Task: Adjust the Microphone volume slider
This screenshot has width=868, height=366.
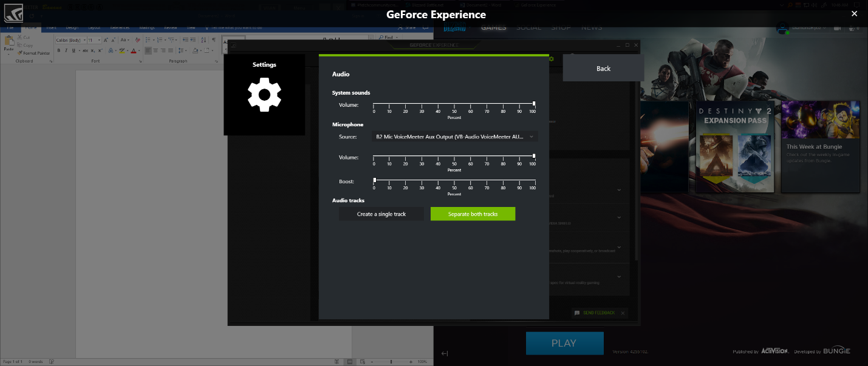Action: click(x=454, y=157)
